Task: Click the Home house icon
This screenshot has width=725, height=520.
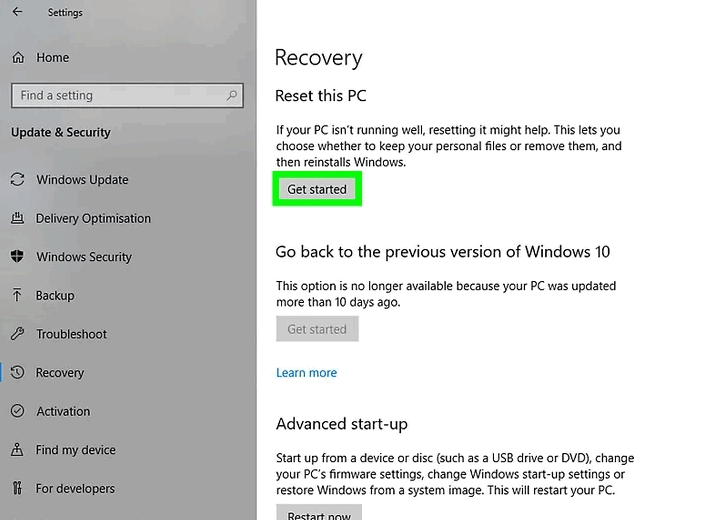Action: tap(18, 58)
